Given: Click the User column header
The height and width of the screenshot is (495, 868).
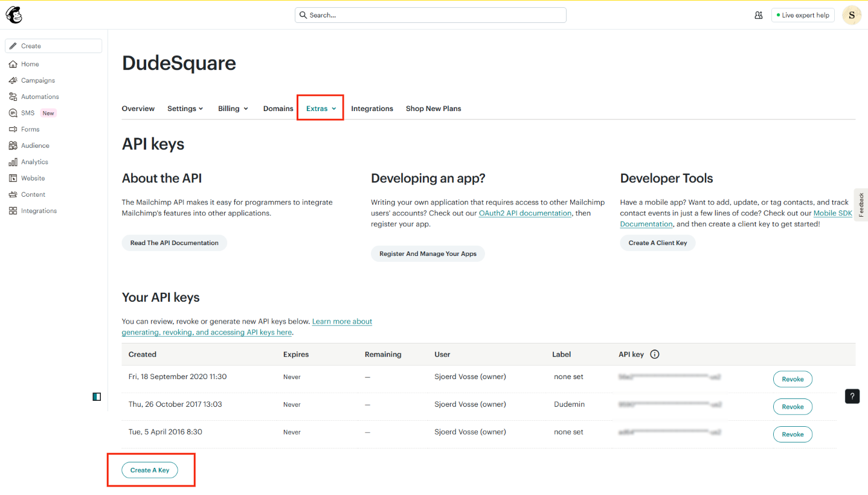Looking at the screenshot, I should pos(442,354).
